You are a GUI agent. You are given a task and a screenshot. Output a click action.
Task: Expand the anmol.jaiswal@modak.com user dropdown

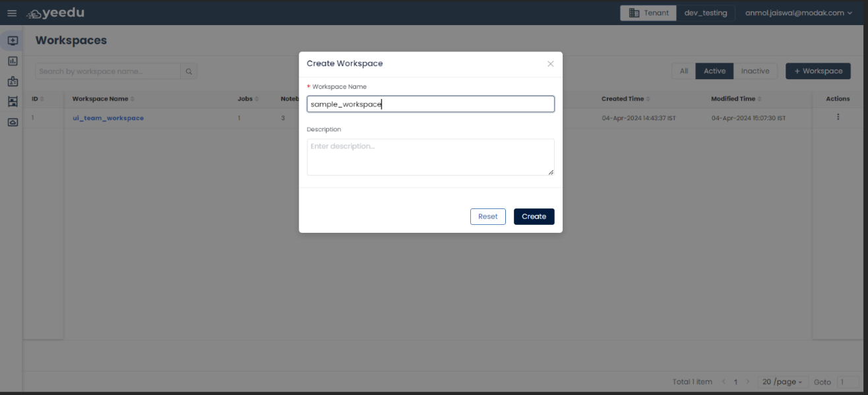click(x=799, y=13)
